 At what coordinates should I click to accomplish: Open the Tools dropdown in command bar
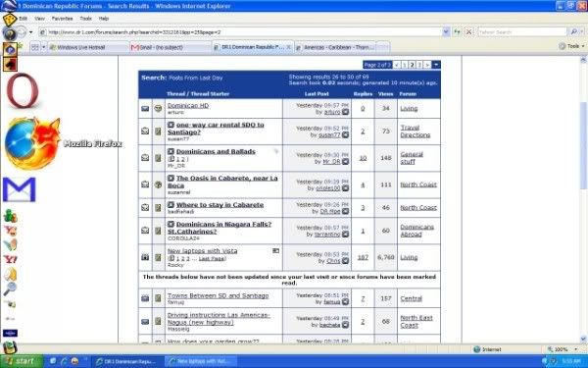[x=571, y=46]
